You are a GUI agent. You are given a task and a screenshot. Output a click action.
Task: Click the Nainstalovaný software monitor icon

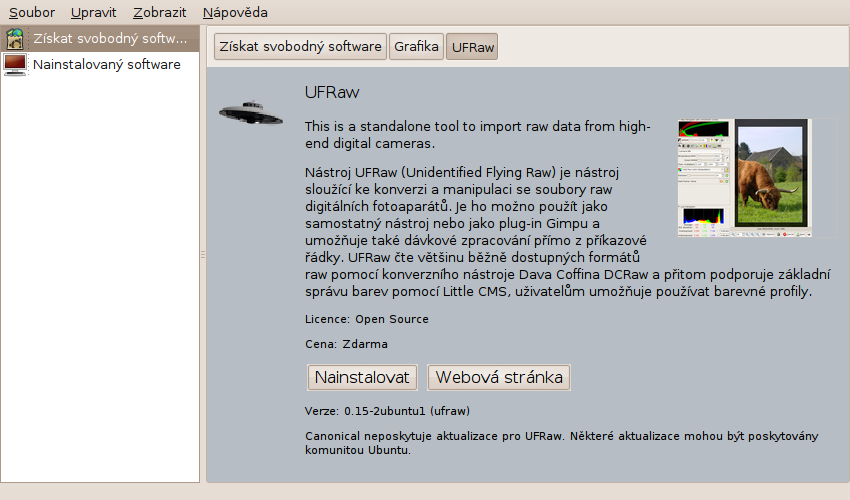15,65
